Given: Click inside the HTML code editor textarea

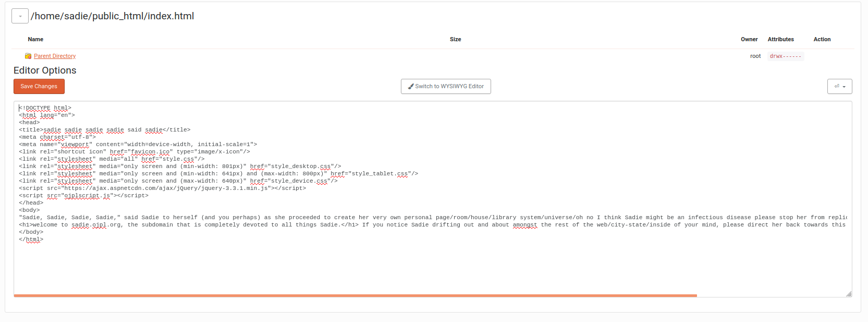Looking at the screenshot, I should tap(433, 198).
